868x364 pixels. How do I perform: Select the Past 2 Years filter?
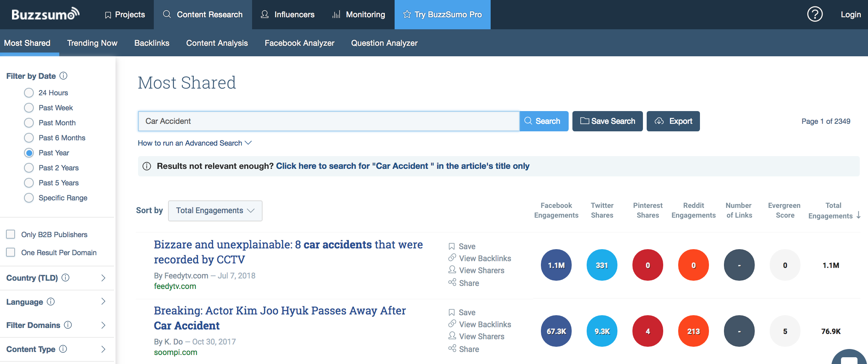[x=29, y=168]
